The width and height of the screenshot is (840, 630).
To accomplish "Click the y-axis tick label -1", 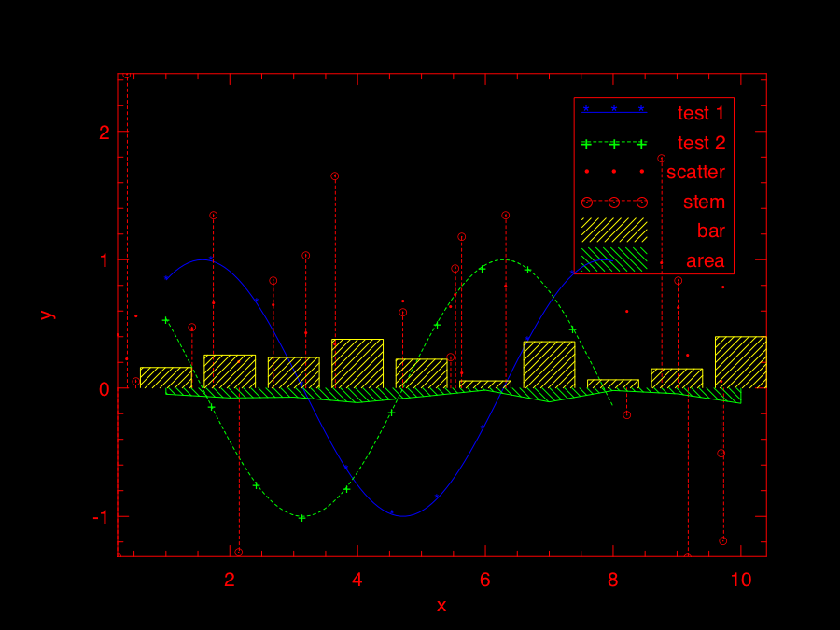I will (99, 517).
